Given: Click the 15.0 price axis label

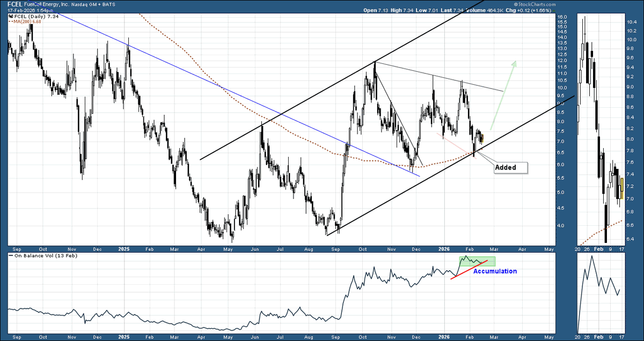Looking at the screenshot, I should click(562, 27).
